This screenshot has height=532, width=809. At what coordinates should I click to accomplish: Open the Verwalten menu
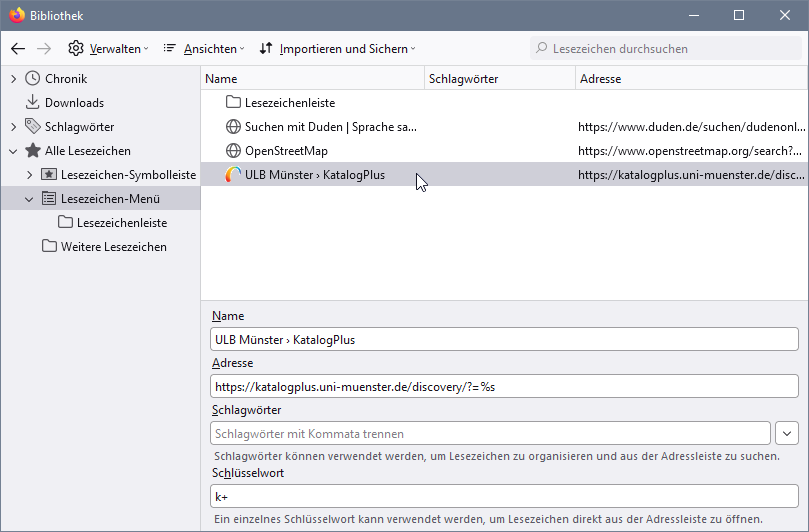108,49
